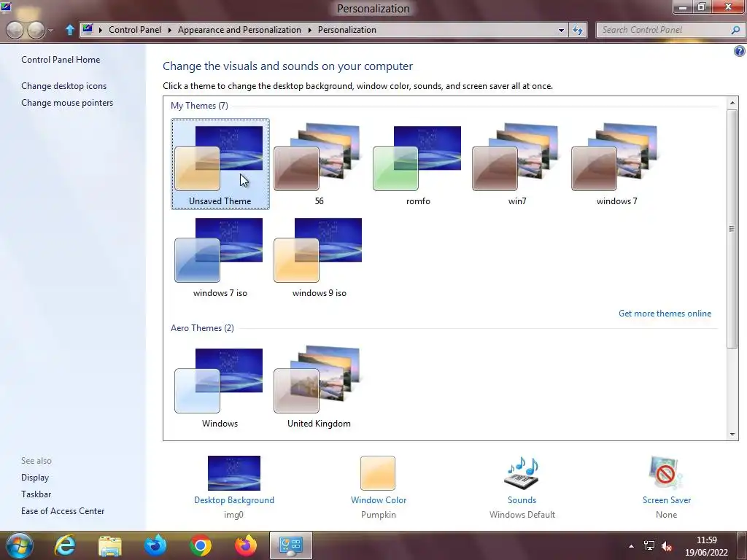This screenshot has height=560, width=747.
Task: Open Ease of Access Center link
Action: 63,510
